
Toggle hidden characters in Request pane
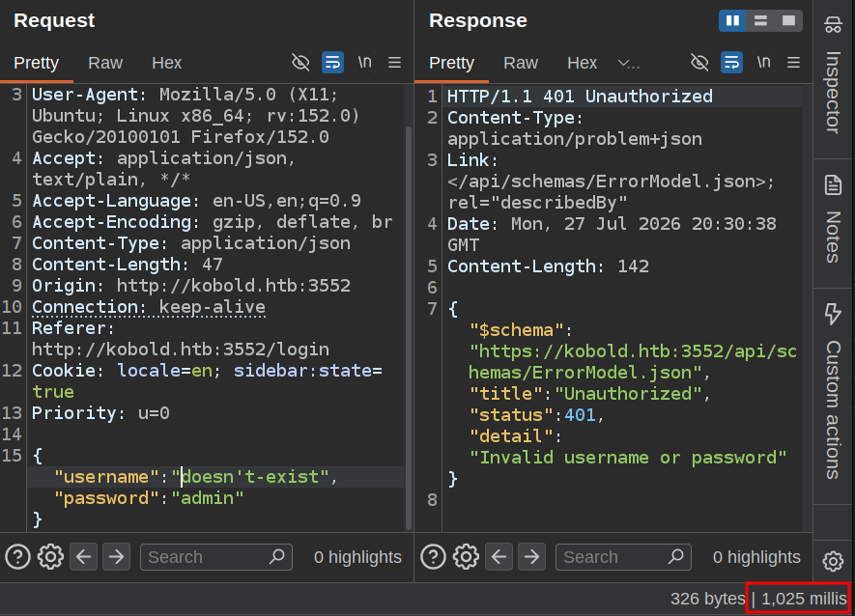(x=300, y=62)
